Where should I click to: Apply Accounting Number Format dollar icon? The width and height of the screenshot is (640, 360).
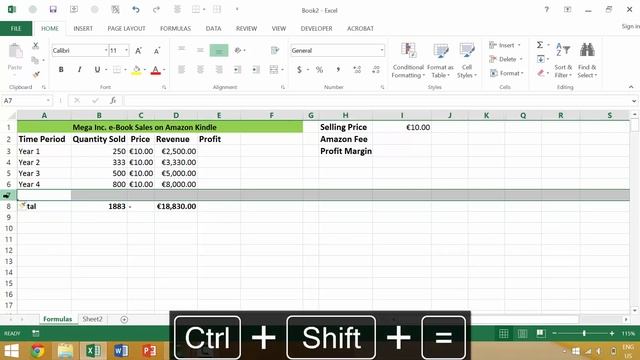tap(299, 70)
